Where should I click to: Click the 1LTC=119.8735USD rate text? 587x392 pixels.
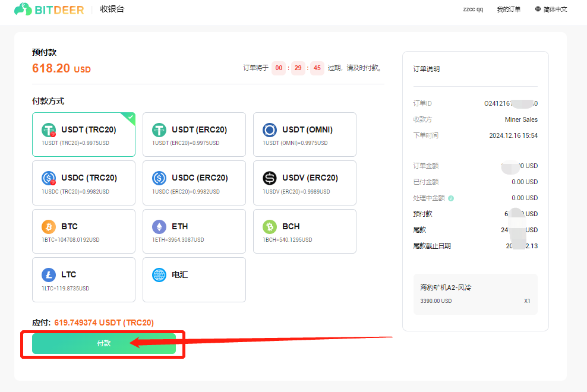(x=65, y=289)
